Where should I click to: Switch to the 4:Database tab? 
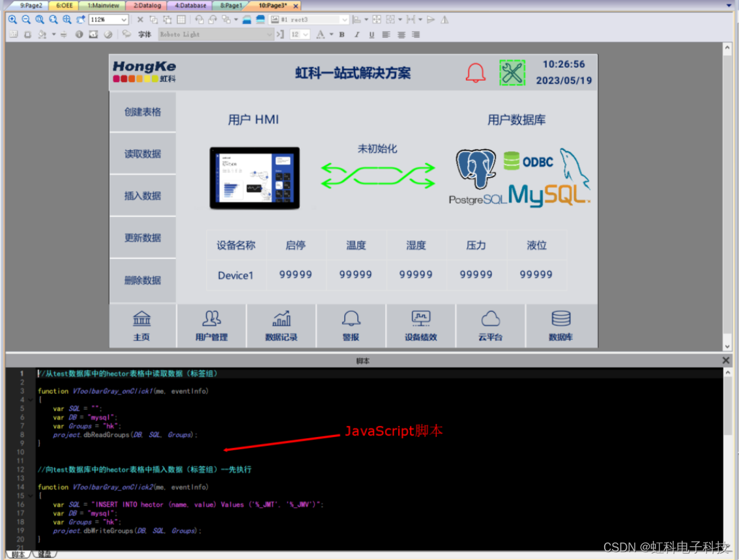190,5
